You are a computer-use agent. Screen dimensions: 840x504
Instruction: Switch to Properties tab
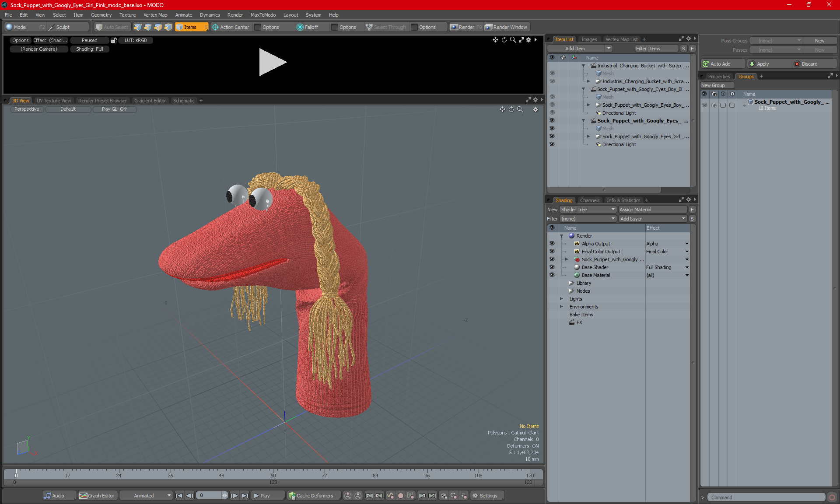[x=719, y=77]
